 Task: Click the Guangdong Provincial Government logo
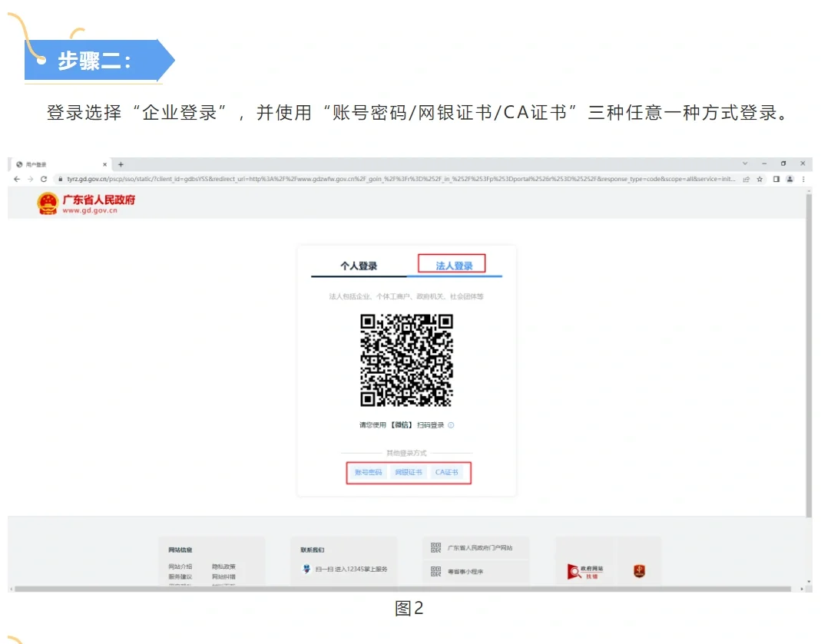tap(48, 203)
